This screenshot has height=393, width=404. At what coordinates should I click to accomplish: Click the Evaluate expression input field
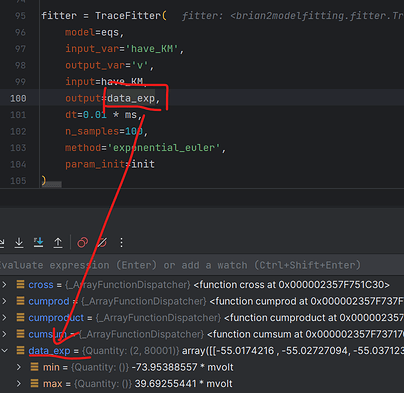[x=202, y=265]
